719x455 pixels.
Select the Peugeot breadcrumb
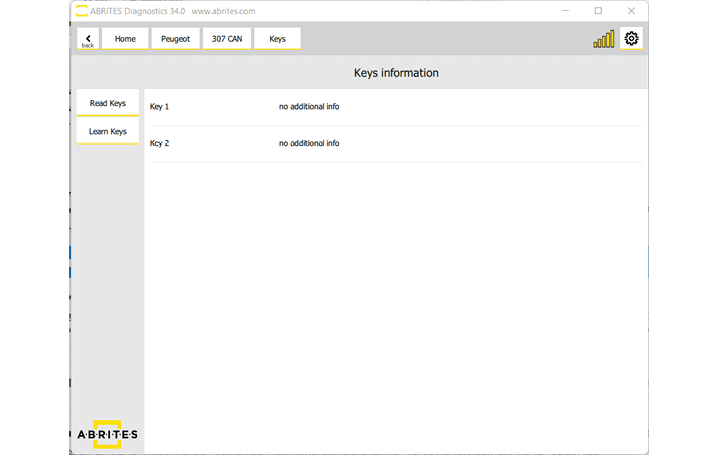tap(175, 39)
